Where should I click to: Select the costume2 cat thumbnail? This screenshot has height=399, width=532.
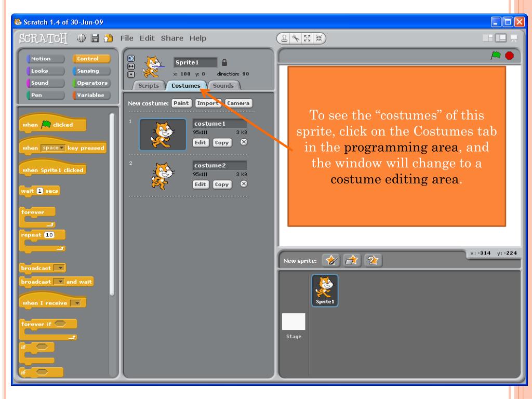pos(163,176)
